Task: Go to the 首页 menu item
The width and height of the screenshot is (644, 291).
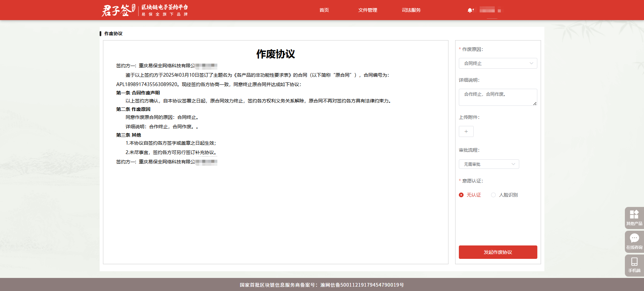Action: pyautogui.click(x=324, y=10)
